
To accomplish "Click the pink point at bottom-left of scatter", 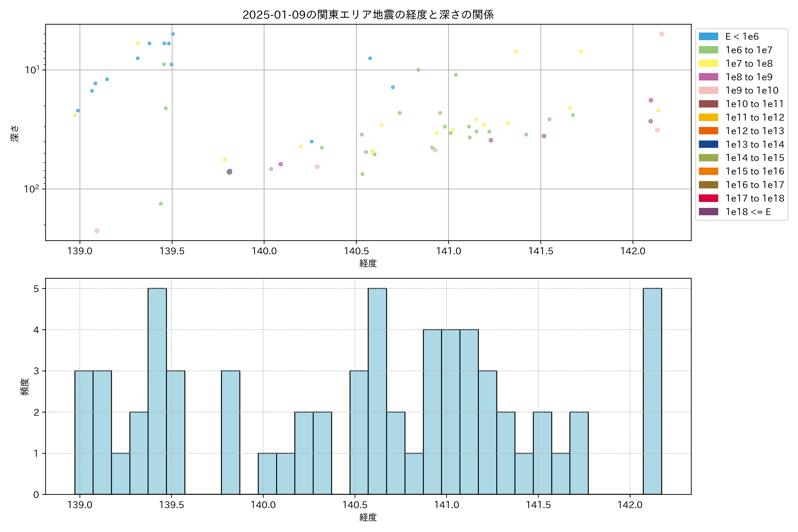I will click(x=97, y=231).
